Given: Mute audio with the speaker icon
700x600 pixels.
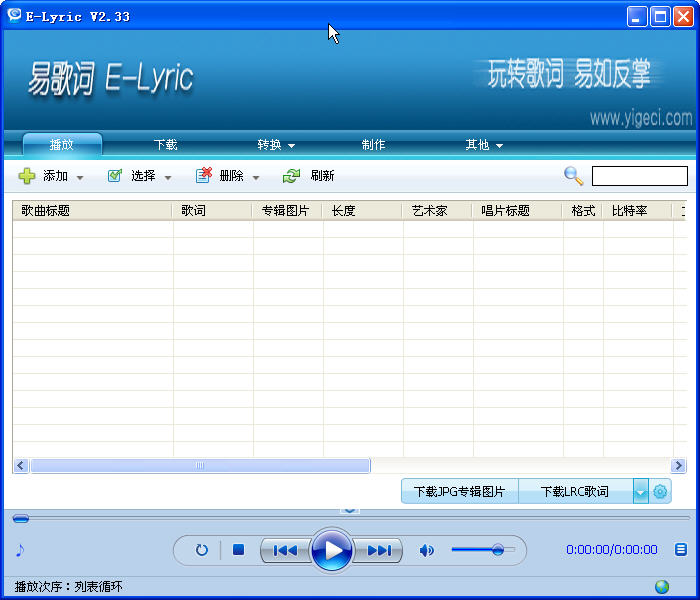Looking at the screenshot, I should point(426,550).
